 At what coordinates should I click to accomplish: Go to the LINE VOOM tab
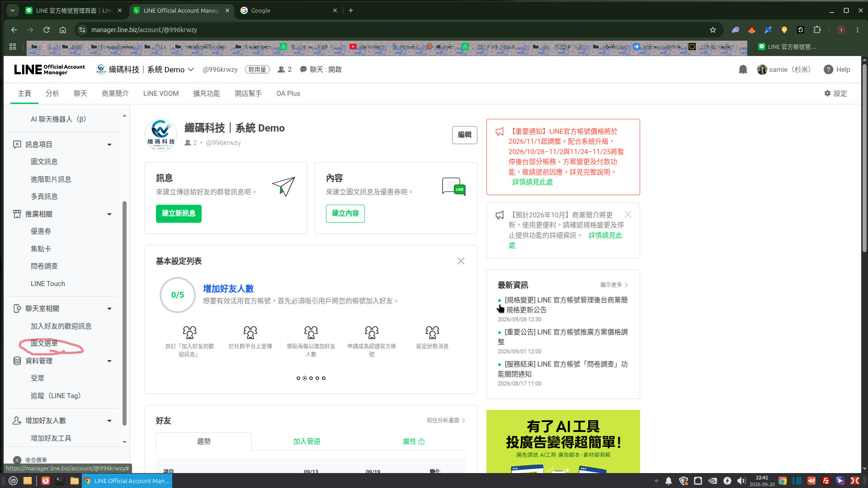click(x=161, y=94)
